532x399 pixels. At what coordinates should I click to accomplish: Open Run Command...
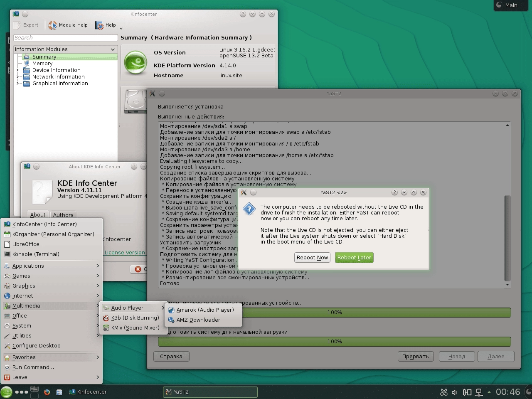coord(52,367)
